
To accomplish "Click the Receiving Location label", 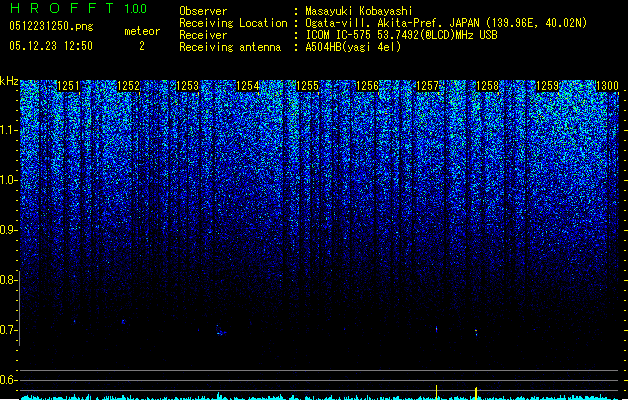I will [233, 23].
